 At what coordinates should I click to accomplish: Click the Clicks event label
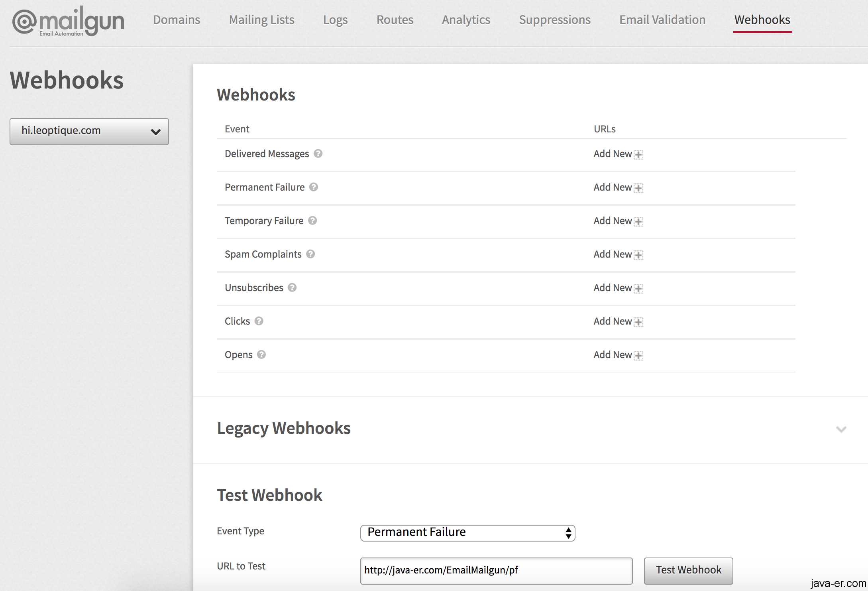tap(237, 321)
